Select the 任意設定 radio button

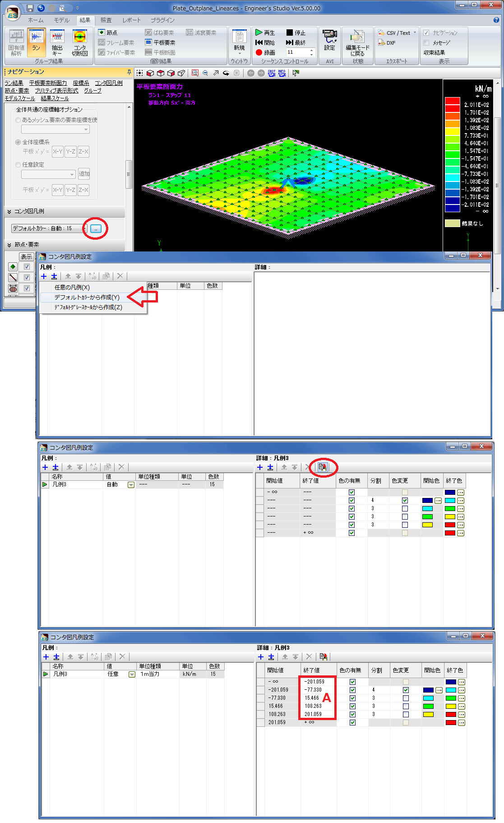(18, 164)
